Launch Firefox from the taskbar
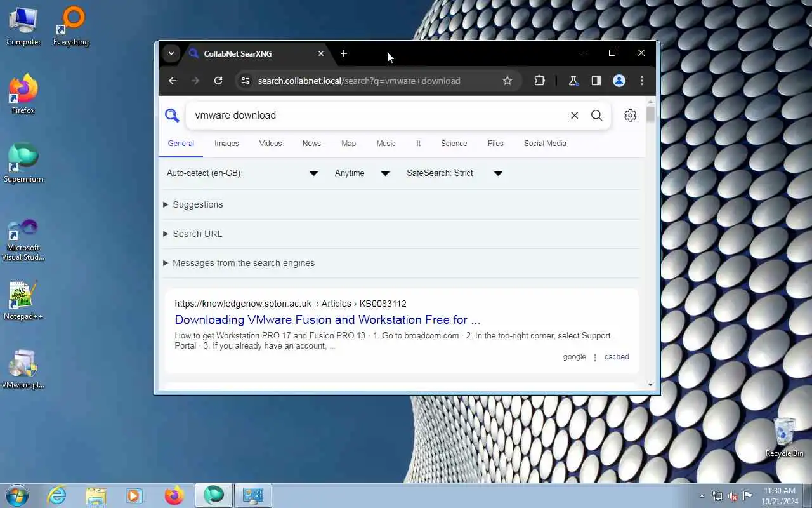The width and height of the screenshot is (812, 508). [x=174, y=495]
